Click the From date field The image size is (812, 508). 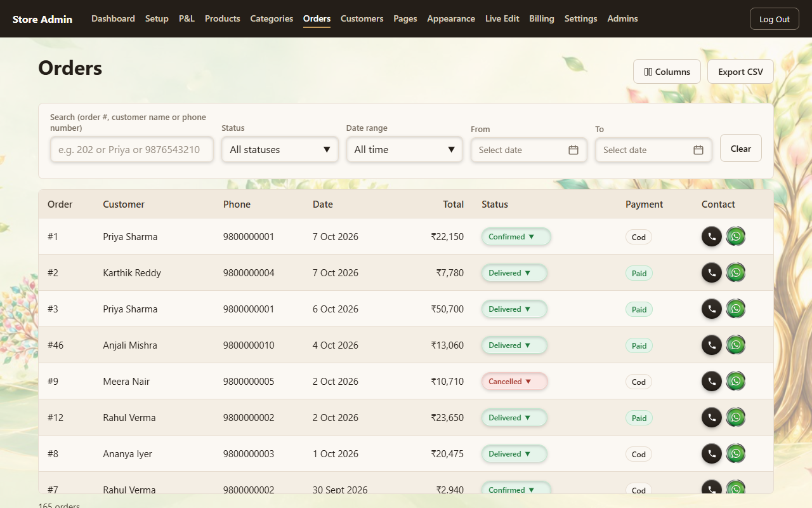point(528,150)
